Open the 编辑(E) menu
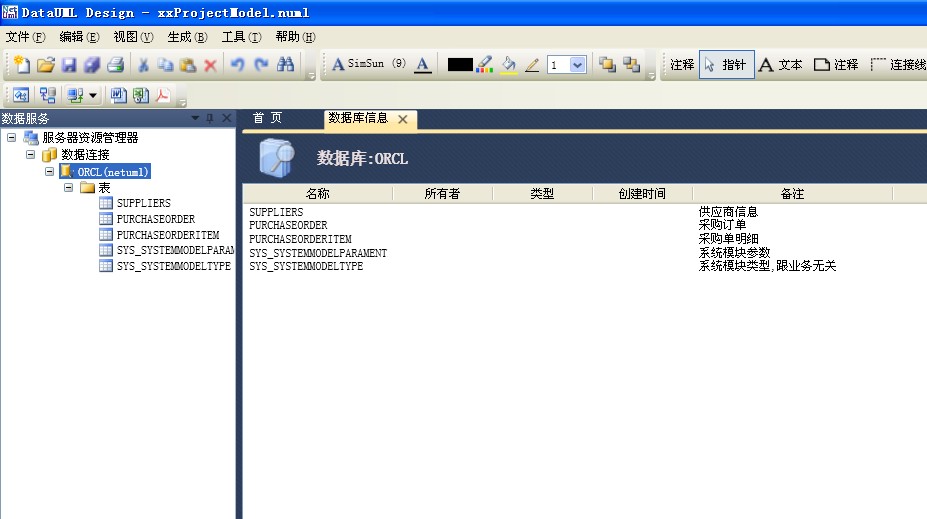 click(79, 37)
